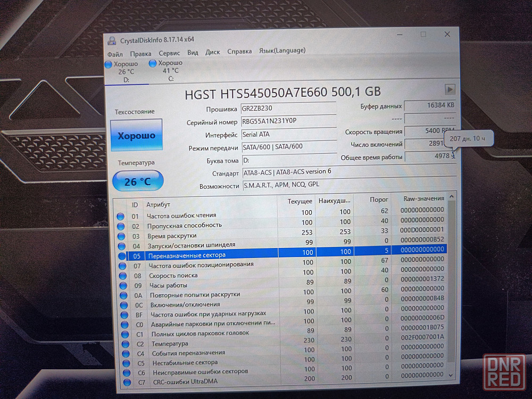This screenshot has height=399, width=532.
Task: Click the status icon for attribute C7
Action: 127,383
